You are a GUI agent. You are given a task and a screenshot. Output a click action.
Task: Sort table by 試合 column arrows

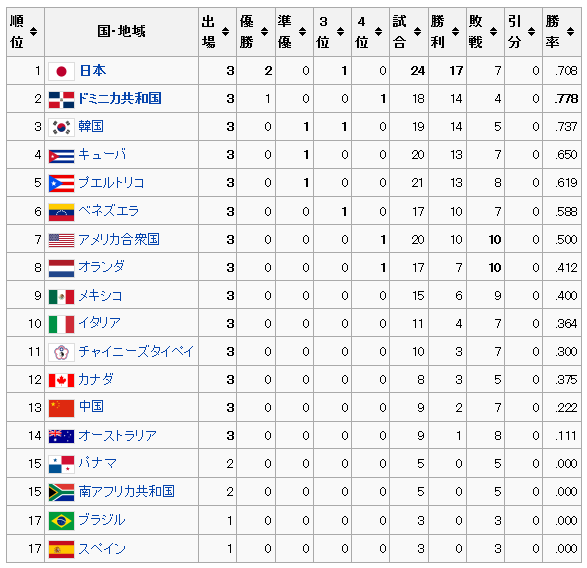click(417, 31)
